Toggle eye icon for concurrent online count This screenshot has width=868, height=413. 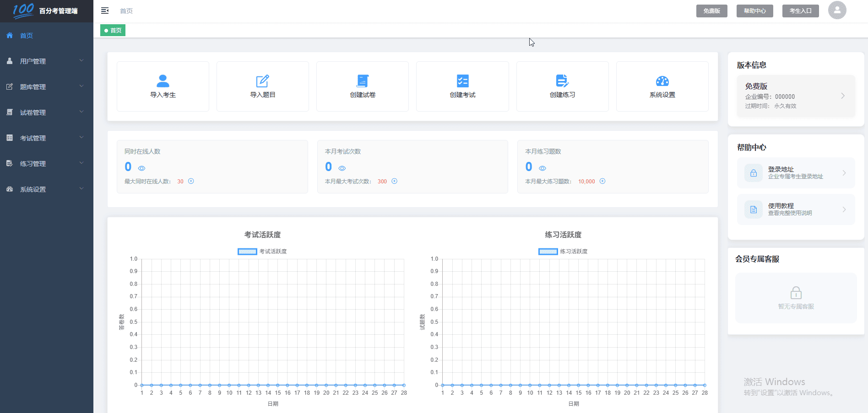coord(142,168)
